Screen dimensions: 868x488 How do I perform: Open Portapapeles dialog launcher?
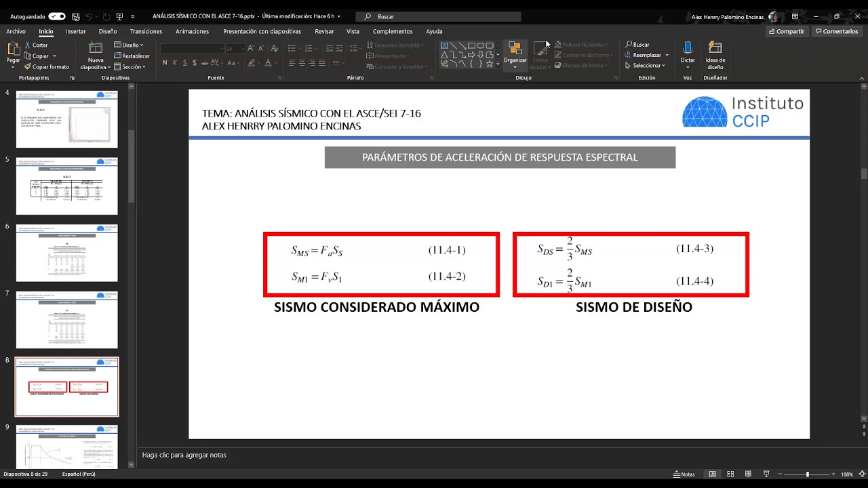[73, 78]
